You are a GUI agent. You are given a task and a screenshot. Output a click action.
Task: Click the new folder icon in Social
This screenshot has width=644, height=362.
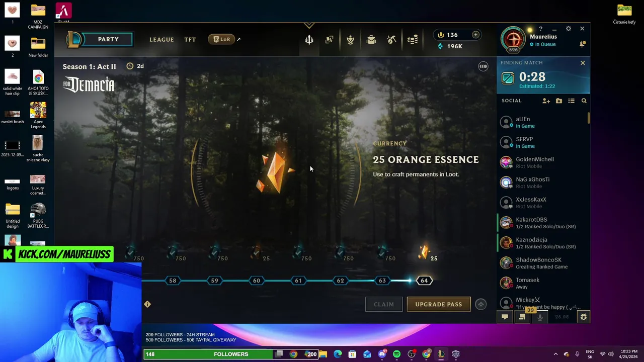[559, 101]
